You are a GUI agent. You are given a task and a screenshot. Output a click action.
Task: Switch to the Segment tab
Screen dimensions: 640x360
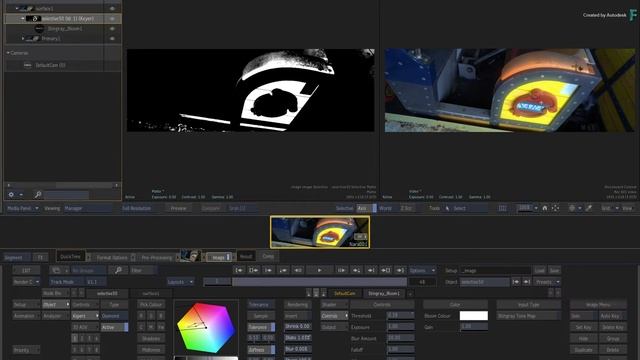coord(16,257)
